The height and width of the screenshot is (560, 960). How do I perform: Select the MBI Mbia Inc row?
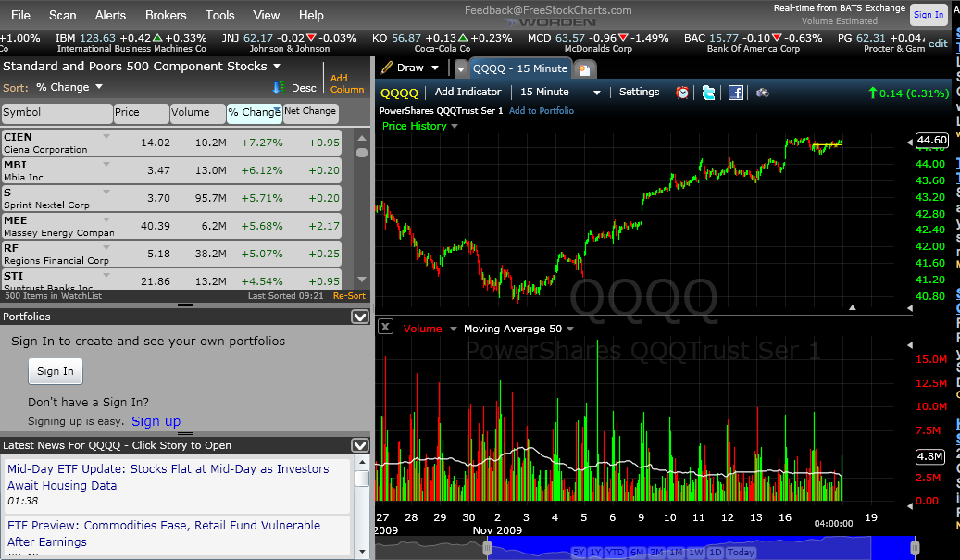click(x=171, y=170)
